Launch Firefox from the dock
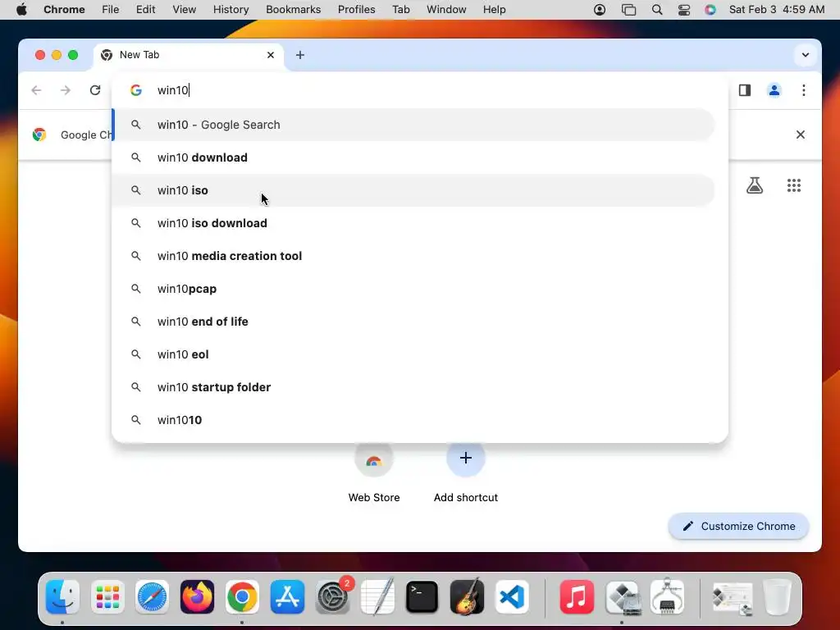Image resolution: width=840 pixels, height=630 pixels. (x=197, y=597)
